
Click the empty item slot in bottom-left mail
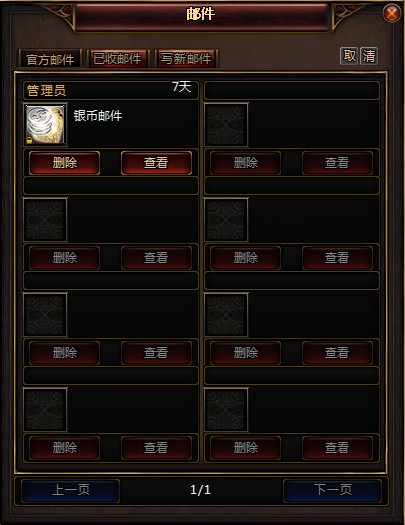[45, 410]
